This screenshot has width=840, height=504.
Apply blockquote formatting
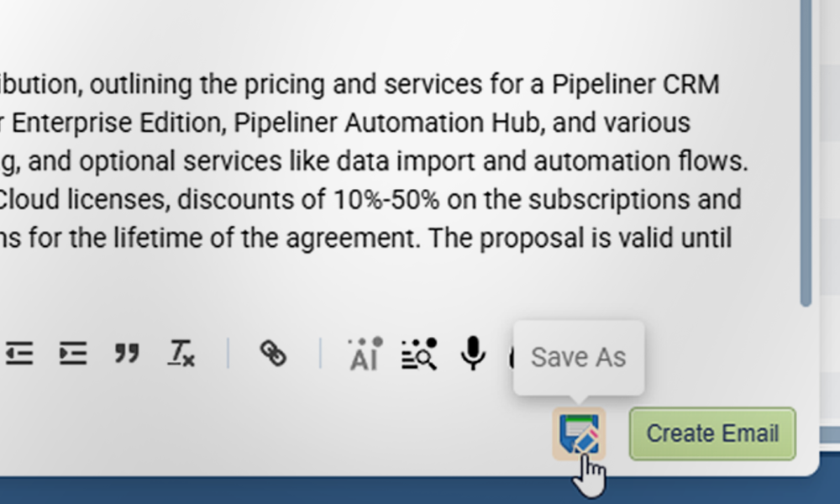pyautogui.click(x=127, y=354)
